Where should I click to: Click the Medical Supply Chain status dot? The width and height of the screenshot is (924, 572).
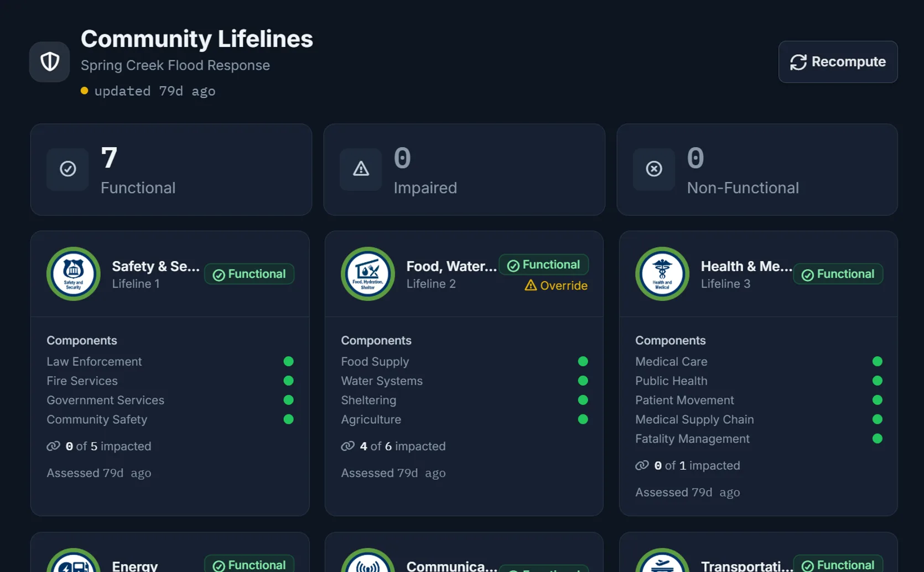point(877,419)
